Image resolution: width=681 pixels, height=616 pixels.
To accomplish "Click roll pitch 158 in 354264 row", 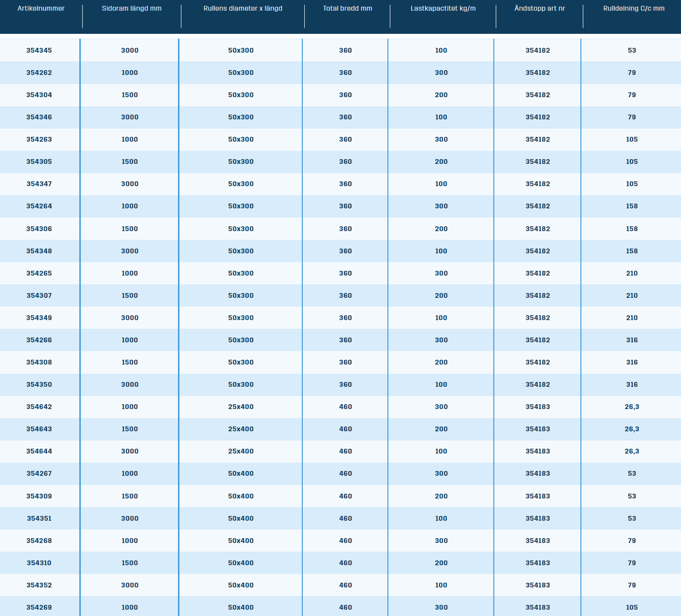I will coord(632,206).
